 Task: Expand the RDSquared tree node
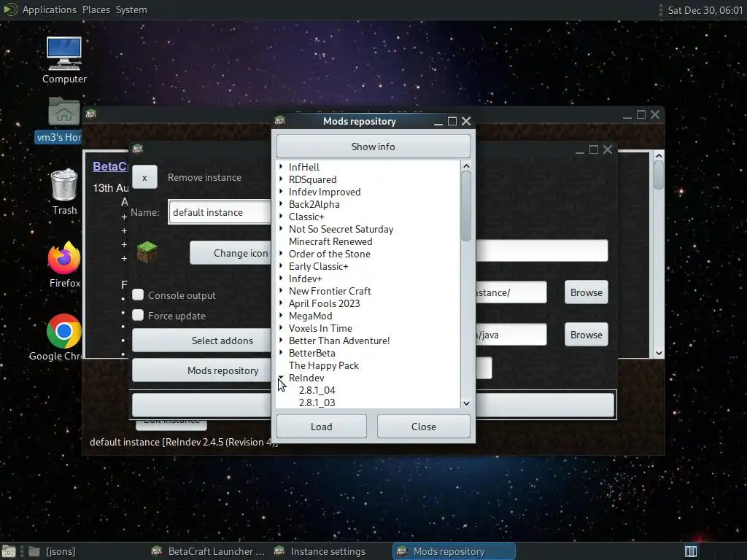281,179
